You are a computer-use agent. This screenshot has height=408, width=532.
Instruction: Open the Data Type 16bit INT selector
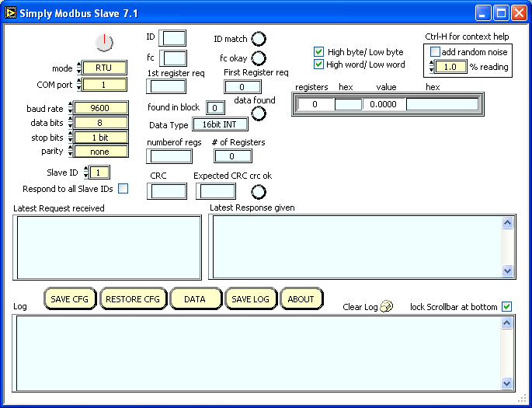[x=220, y=124]
